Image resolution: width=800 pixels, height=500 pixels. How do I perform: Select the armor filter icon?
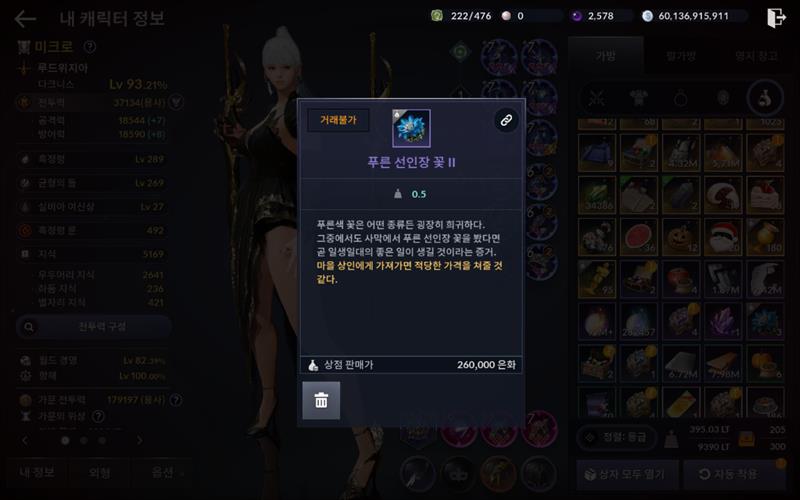coord(638,98)
